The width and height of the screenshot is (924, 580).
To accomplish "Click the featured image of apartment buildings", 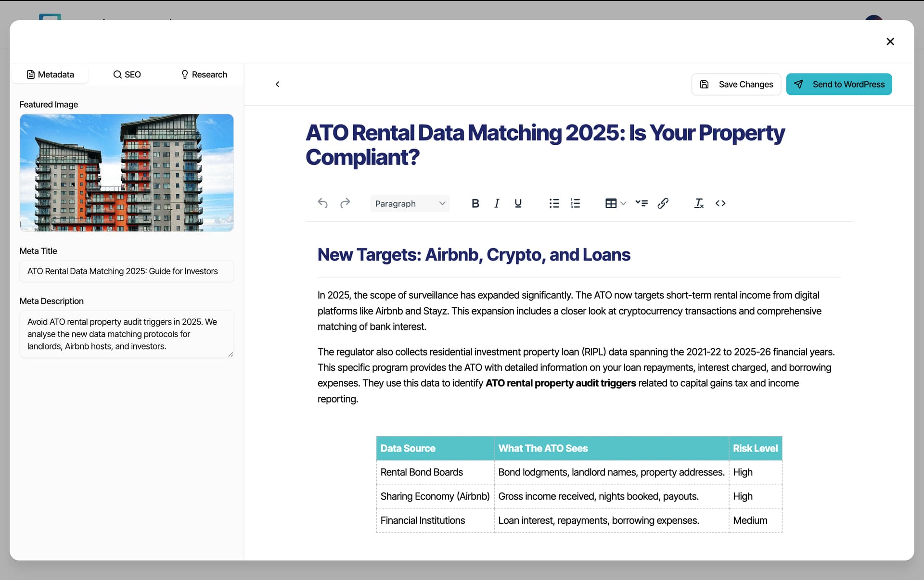I will point(127,173).
